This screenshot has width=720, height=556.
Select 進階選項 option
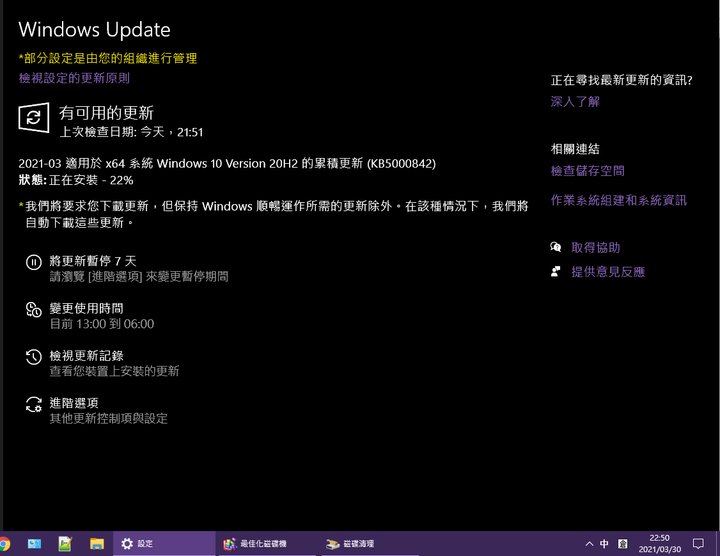(x=74, y=403)
